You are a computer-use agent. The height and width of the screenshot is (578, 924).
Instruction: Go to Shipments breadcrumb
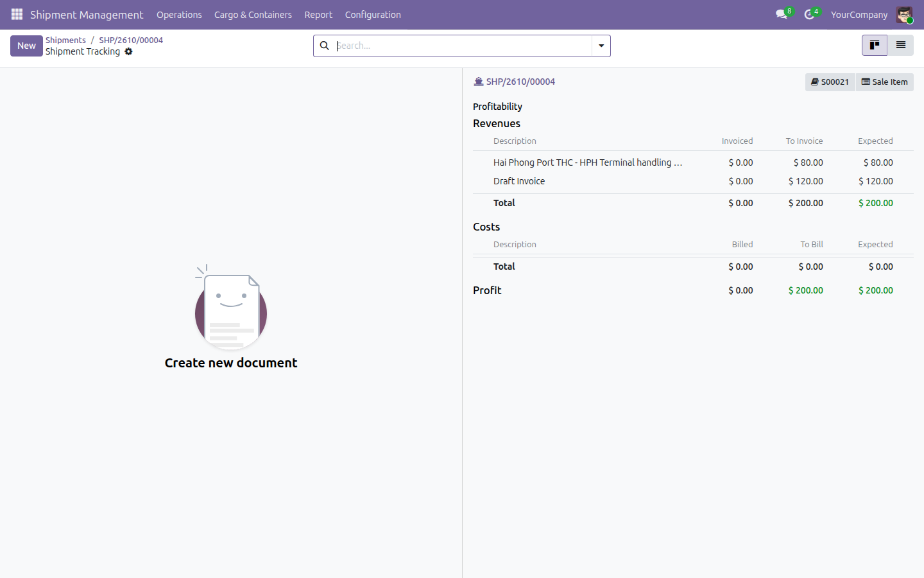pyautogui.click(x=65, y=40)
